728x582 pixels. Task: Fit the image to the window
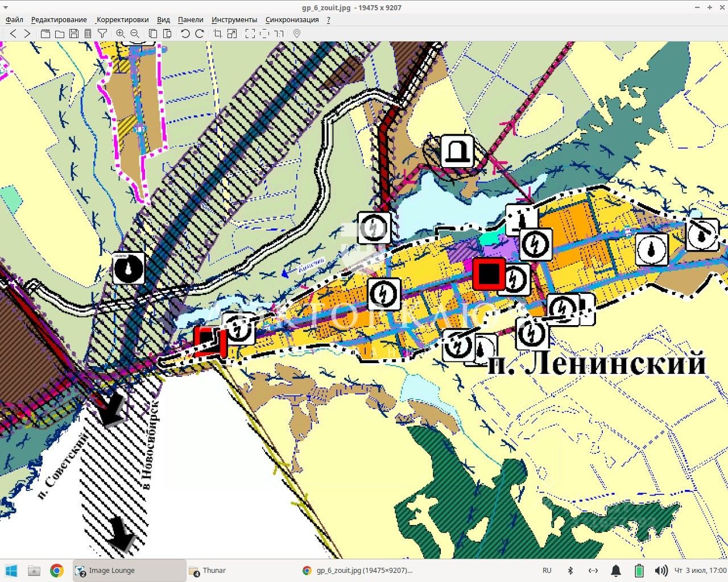pos(264,34)
